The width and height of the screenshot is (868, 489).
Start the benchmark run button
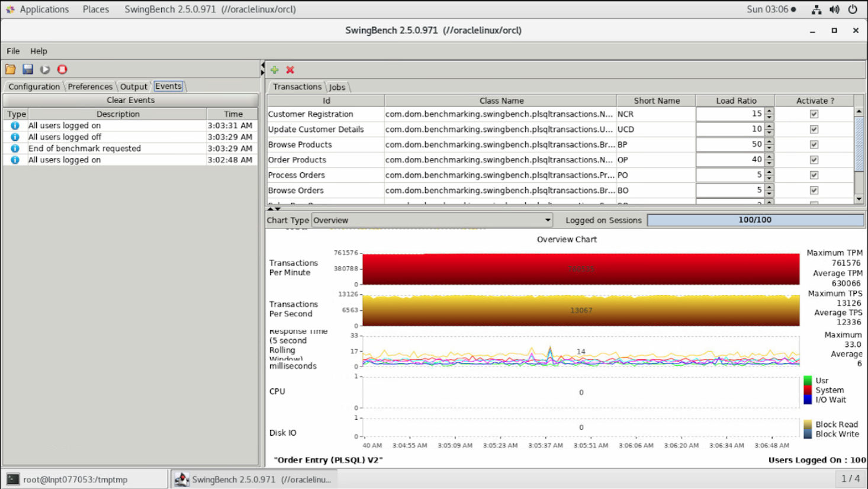point(45,69)
